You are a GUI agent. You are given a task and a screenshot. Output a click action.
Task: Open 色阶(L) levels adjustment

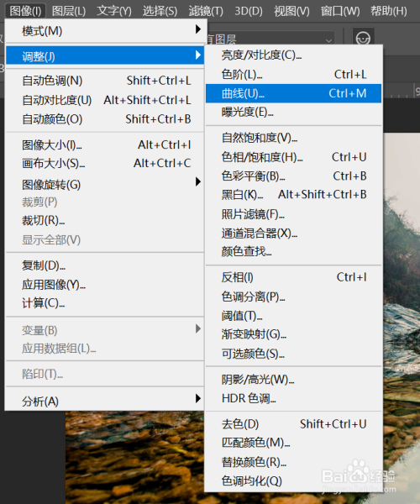point(293,74)
